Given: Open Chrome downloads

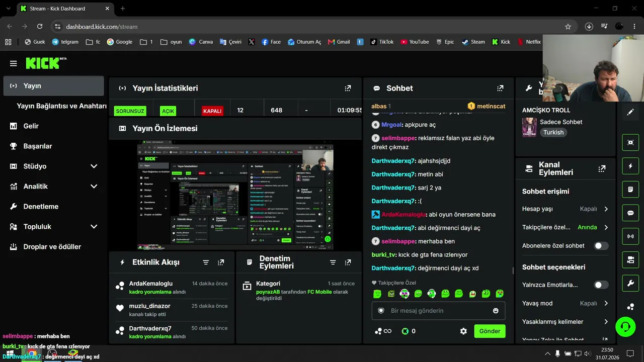Looking at the screenshot, I should coord(589,27).
